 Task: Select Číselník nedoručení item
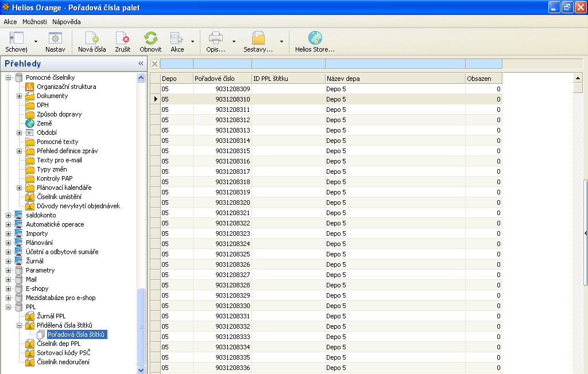click(x=63, y=362)
